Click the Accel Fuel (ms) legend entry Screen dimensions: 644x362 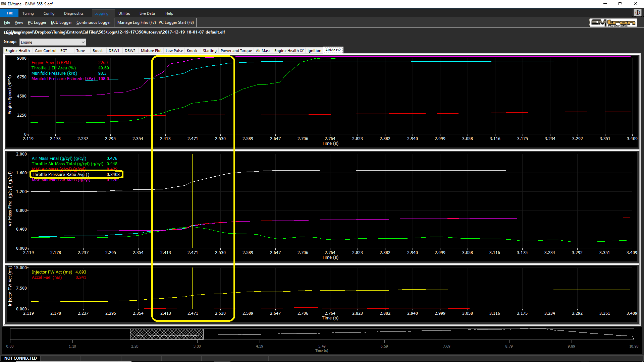(x=47, y=278)
